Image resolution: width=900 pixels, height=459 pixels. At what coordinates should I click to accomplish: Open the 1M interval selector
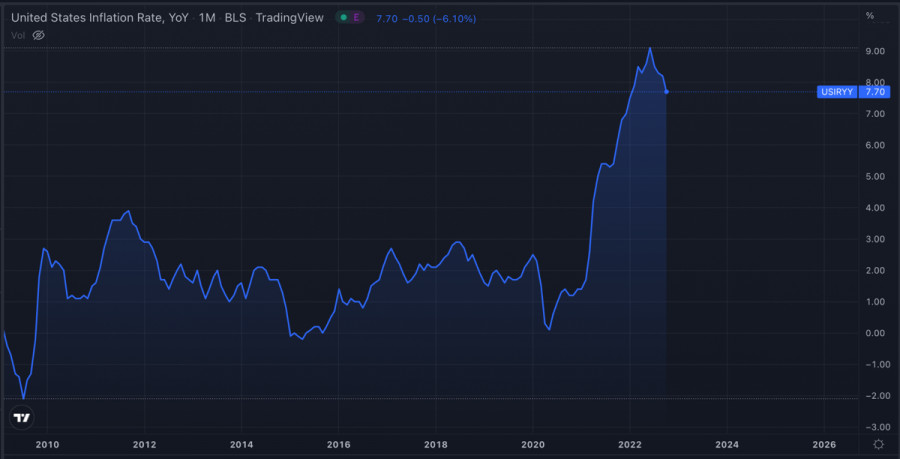[207, 17]
